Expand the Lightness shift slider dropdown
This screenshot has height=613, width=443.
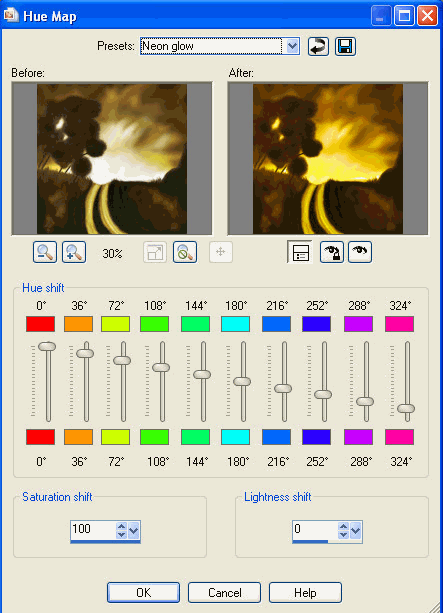[356, 531]
